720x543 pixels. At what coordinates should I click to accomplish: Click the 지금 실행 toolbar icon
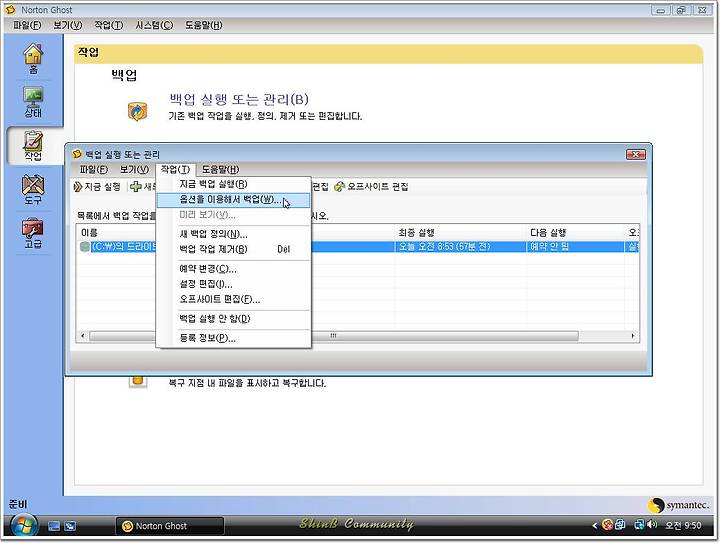coord(78,187)
